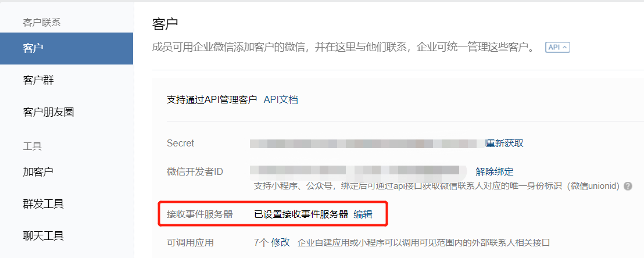The image size is (644, 258).
Task: Click the 7个 application count
Action: [x=261, y=242]
